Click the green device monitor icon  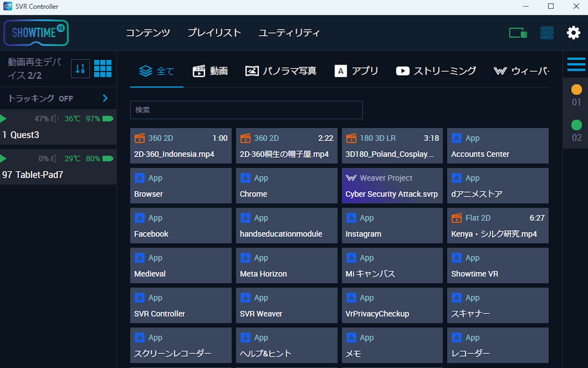tap(518, 33)
